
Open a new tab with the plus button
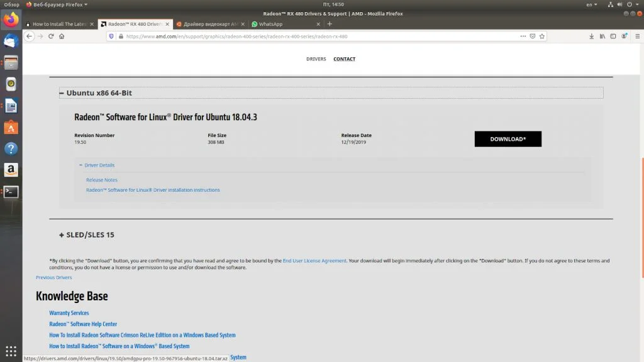tap(330, 24)
